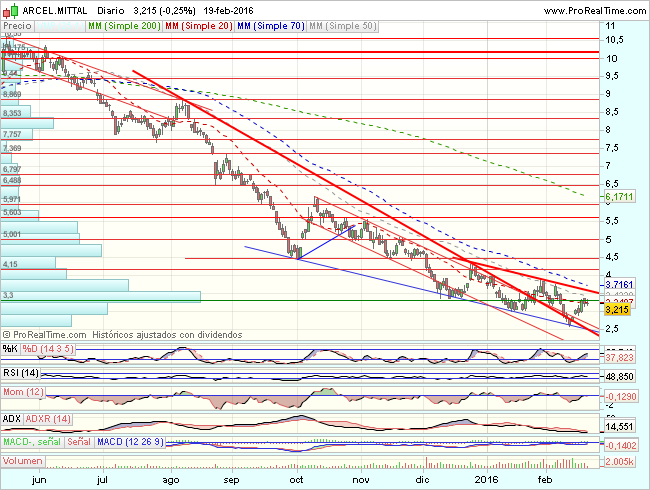Click the 6,488 price level label
Image resolution: width=650 pixels, height=490 pixels.
pyautogui.click(x=12, y=180)
